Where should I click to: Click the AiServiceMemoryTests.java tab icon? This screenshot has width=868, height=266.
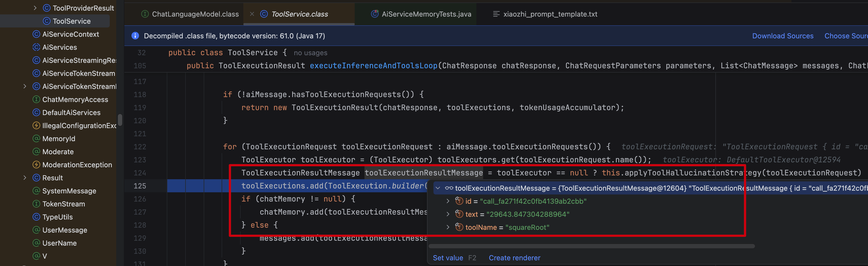[375, 14]
